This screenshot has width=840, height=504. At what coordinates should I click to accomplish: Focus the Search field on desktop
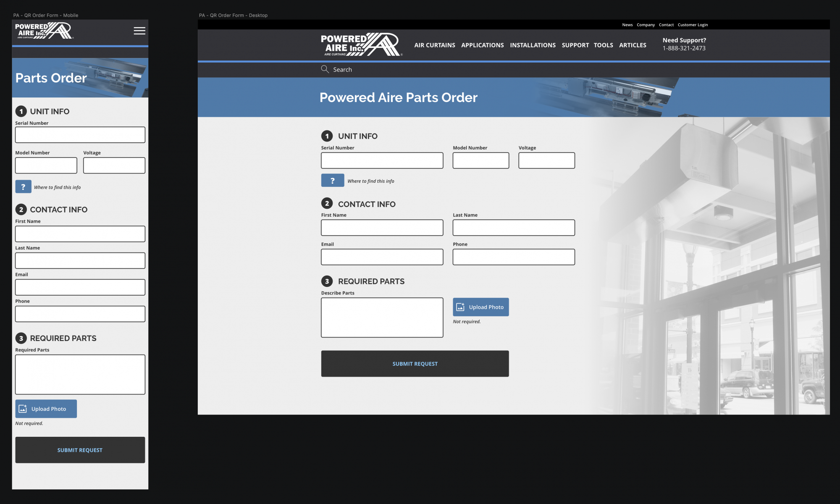[x=343, y=70]
